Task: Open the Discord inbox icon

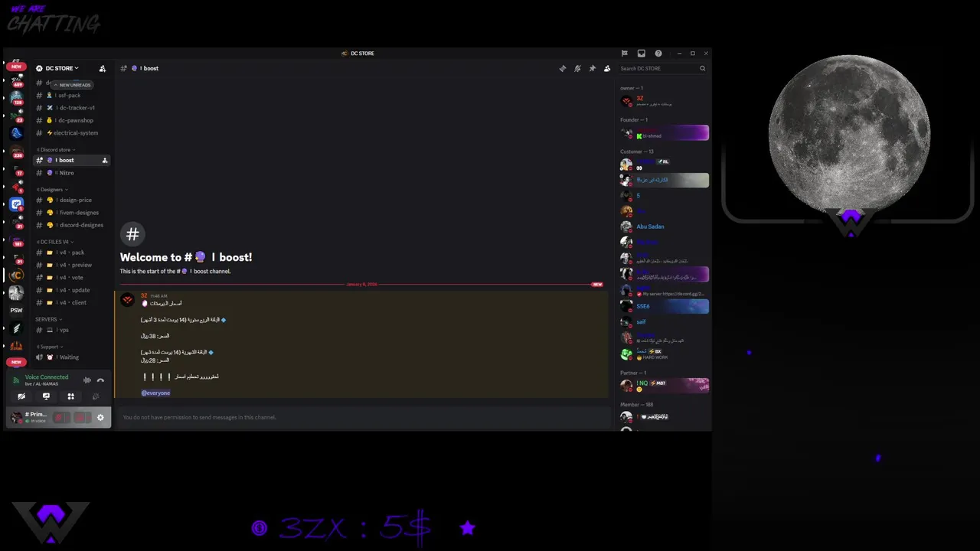Action: coord(641,54)
